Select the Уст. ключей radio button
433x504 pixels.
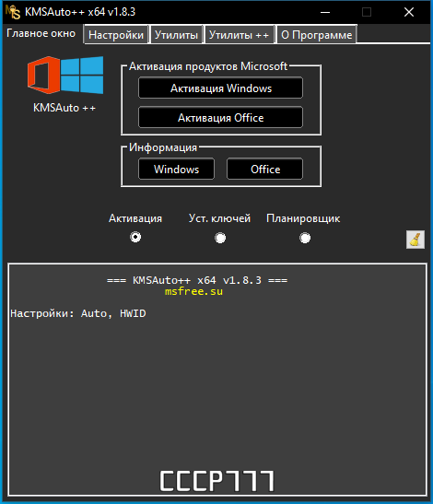pos(220,238)
